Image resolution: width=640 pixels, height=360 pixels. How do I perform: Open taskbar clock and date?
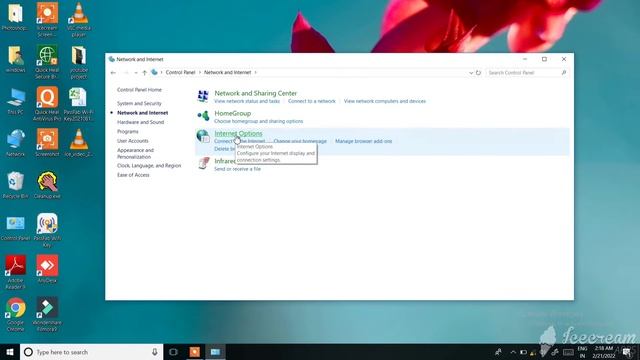(x=604, y=352)
